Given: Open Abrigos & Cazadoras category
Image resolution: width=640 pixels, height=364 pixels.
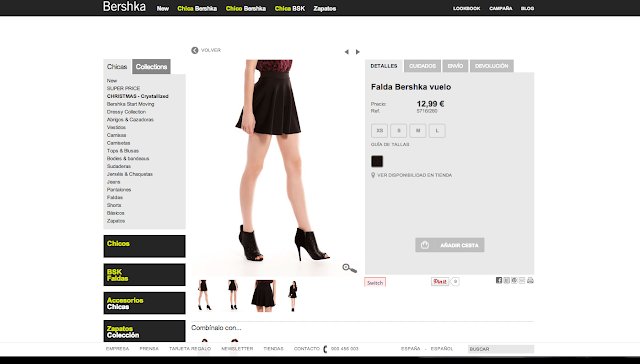Looking at the screenshot, I should [x=130, y=120].
